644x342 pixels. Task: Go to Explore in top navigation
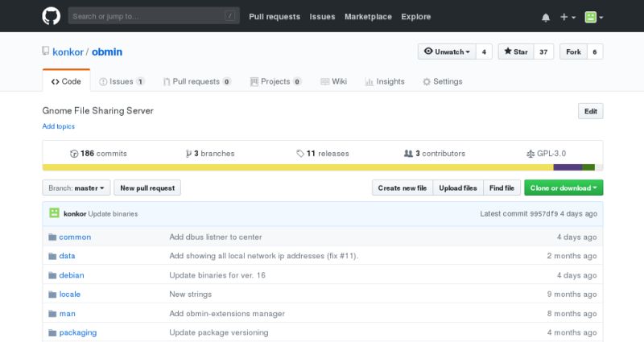(415, 17)
